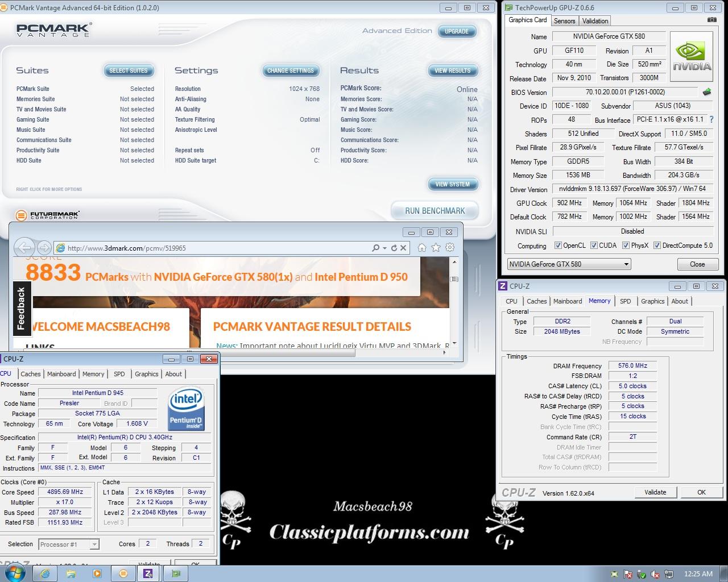
Task: Click the browser vertical scrollbar down arrow
Action: tap(454, 343)
